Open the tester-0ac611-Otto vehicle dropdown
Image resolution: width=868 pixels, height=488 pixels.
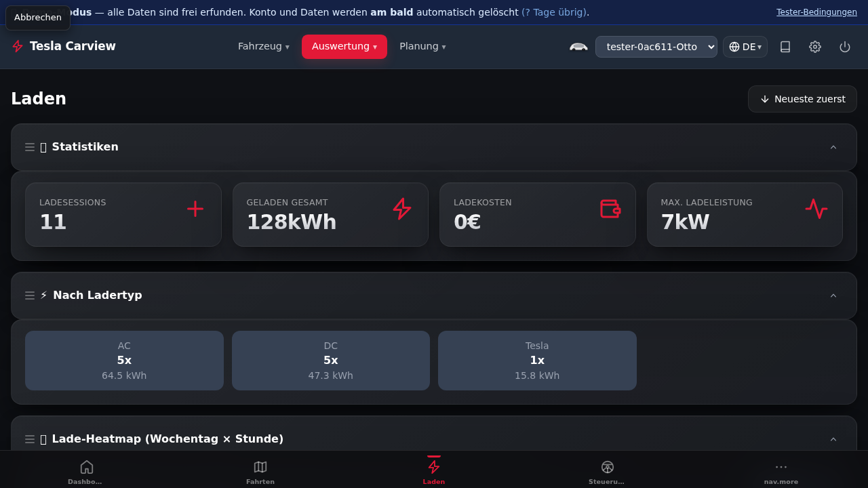656,47
